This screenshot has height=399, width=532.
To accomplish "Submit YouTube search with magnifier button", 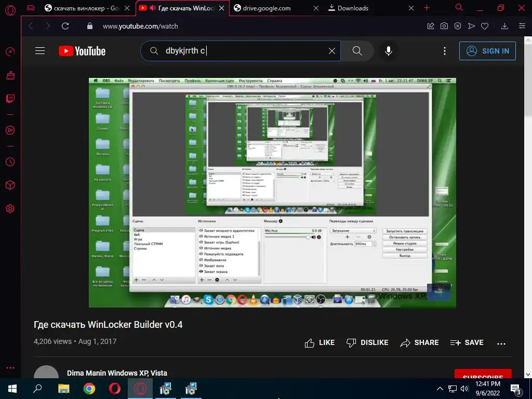I will [357, 51].
